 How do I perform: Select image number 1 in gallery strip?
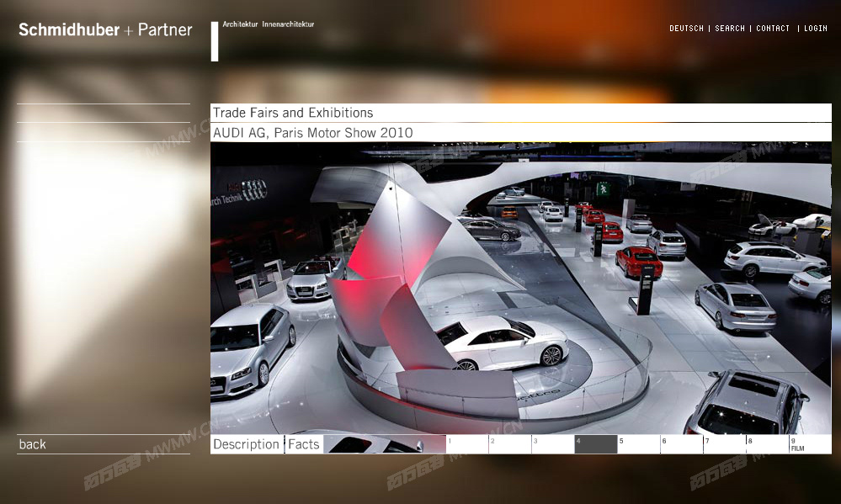click(x=467, y=444)
